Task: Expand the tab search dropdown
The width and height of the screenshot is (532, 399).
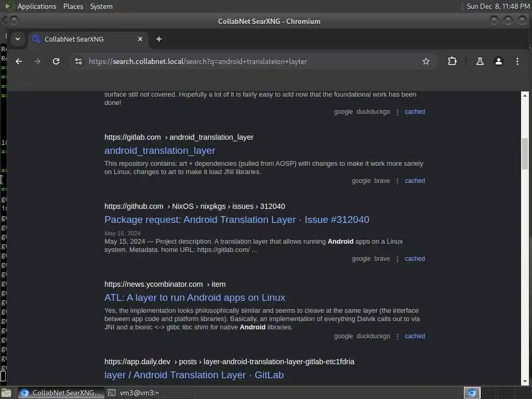Action: point(18,39)
